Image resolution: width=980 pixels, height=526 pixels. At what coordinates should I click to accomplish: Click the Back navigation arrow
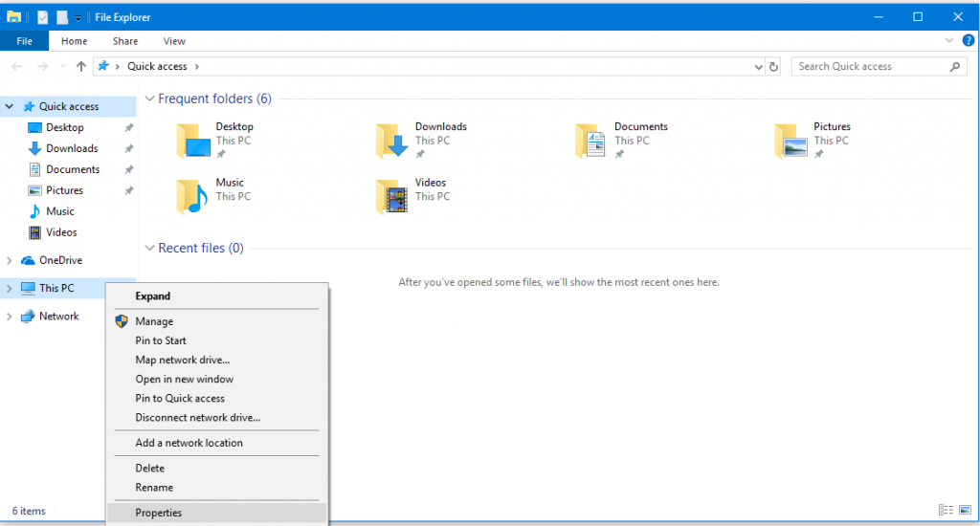point(17,66)
